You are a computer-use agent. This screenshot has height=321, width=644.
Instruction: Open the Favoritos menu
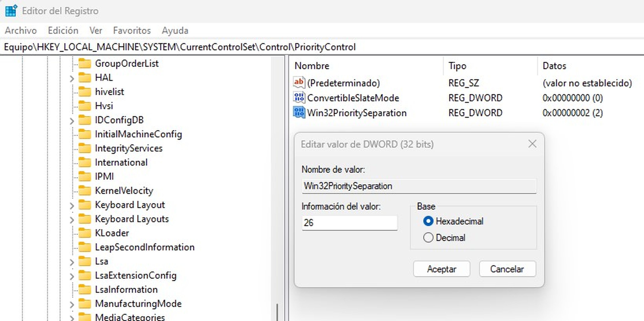(x=132, y=31)
